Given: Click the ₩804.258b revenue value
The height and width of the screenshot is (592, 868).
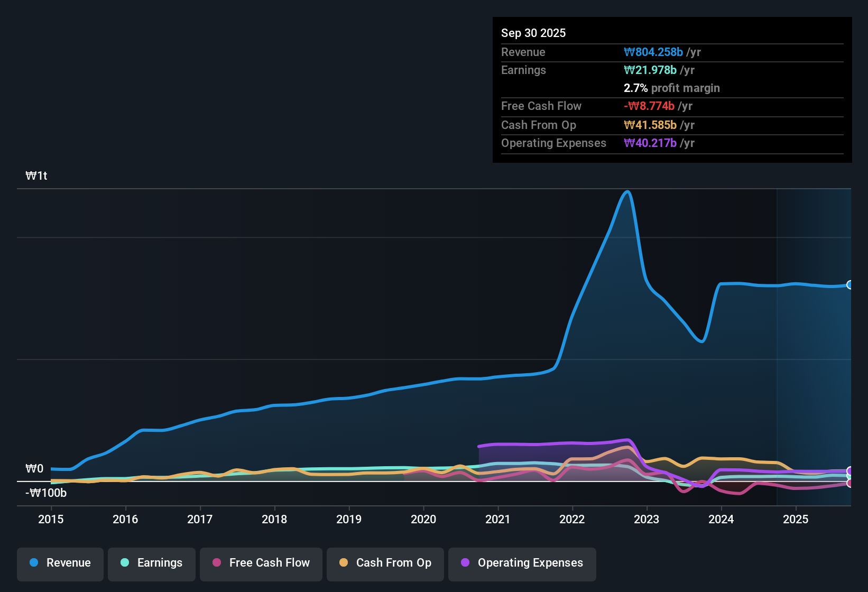Looking at the screenshot, I should click(x=653, y=52).
